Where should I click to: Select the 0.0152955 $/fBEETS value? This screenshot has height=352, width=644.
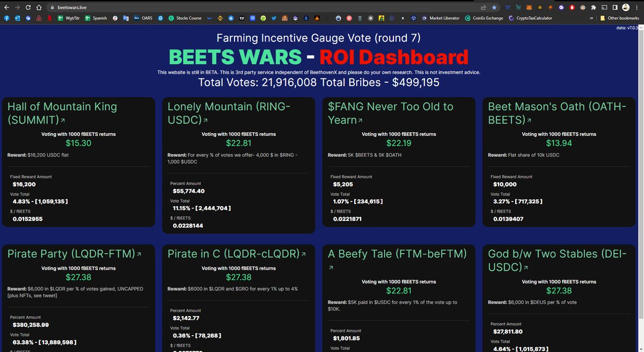click(28, 219)
